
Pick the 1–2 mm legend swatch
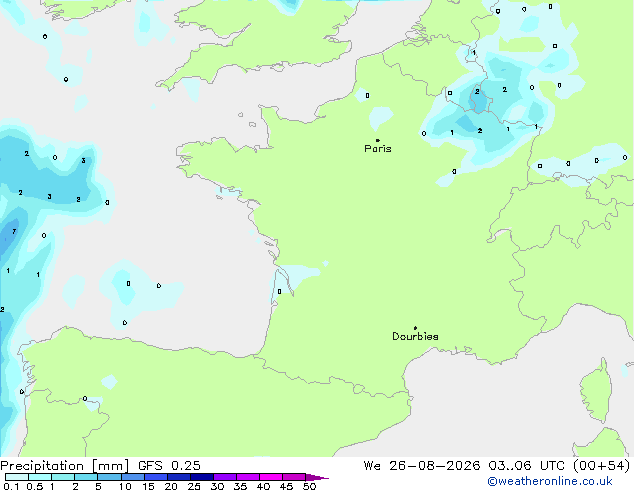pos(63,477)
